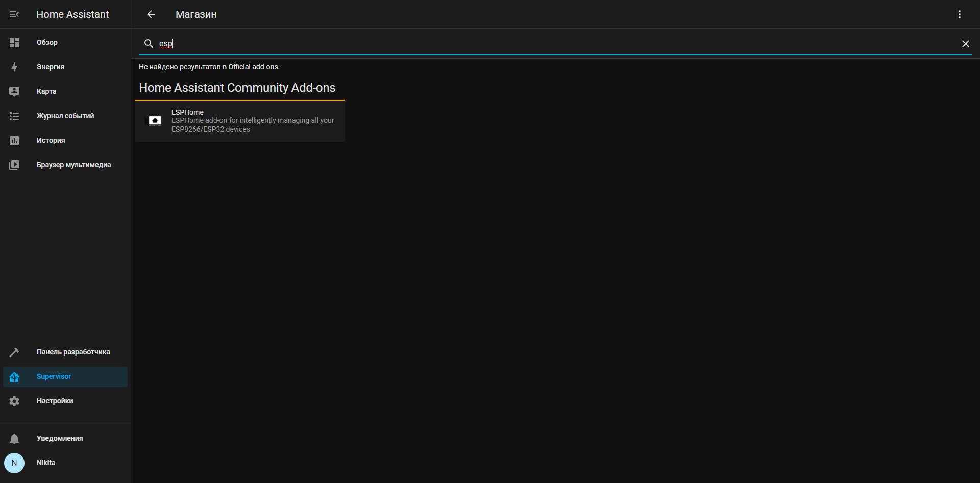Open Энергия in the sidebar

pos(65,67)
